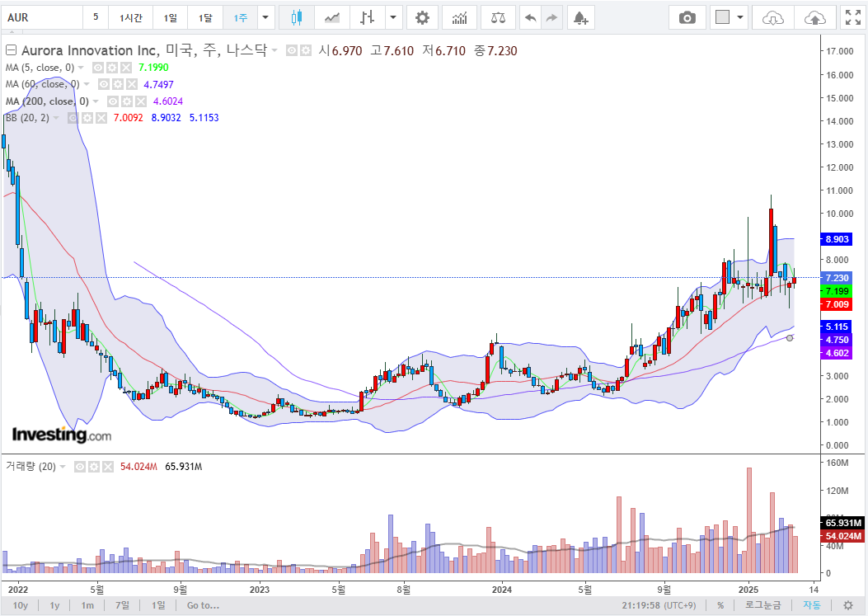
Task: Open settings gear for BB indicator
Action: tap(87, 118)
